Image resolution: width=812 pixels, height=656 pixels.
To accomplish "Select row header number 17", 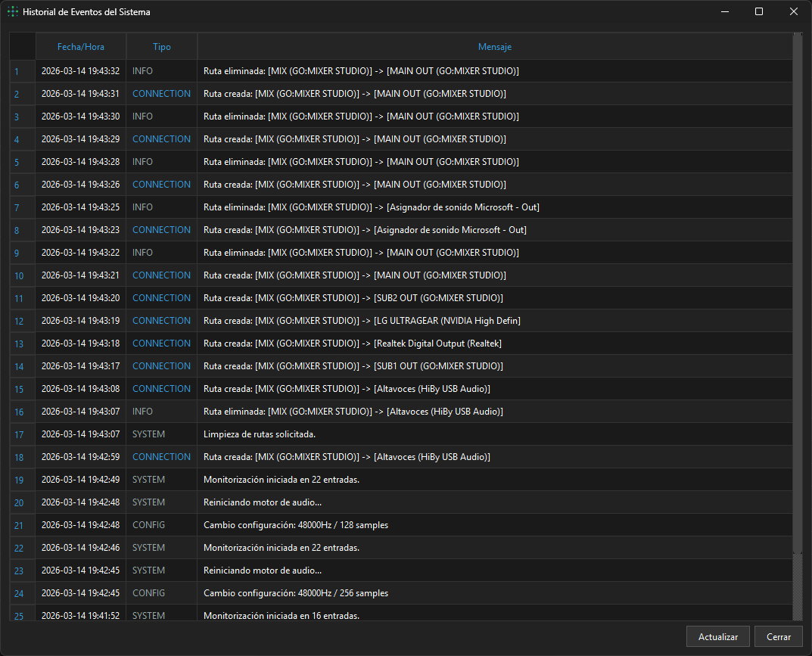I will 22,434.
